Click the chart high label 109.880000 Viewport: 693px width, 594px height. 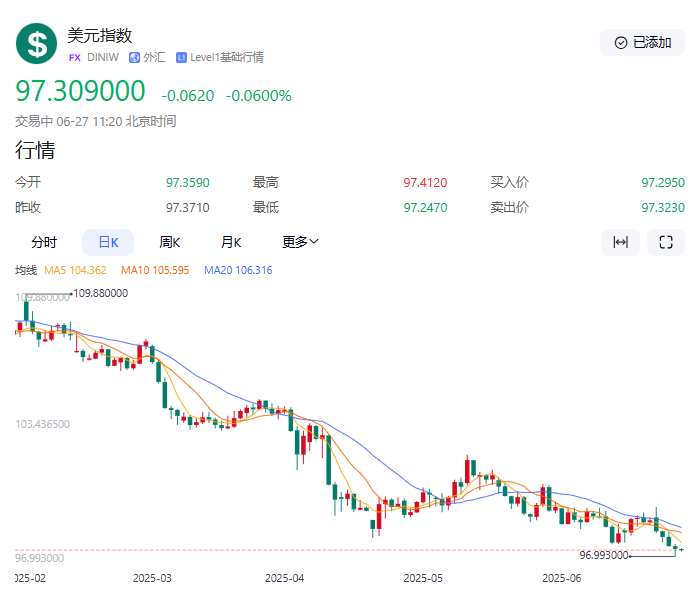(x=100, y=293)
